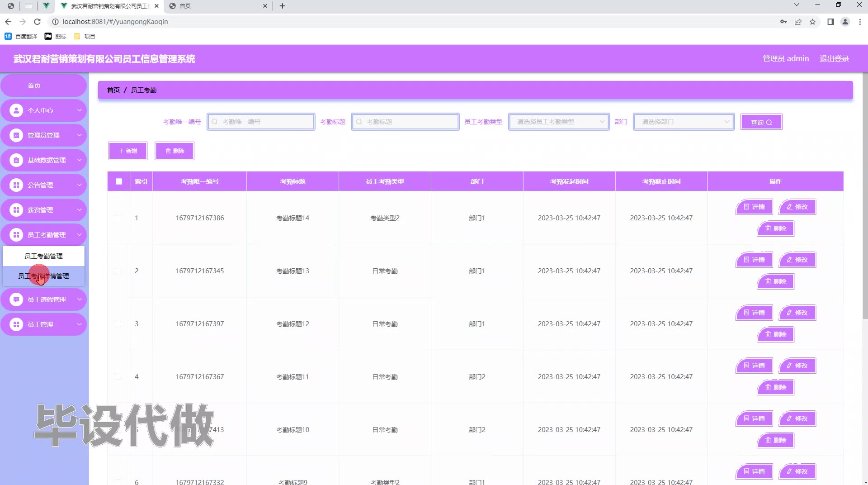Go to 首页 in the sidebar
Image resolution: width=868 pixels, height=485 pixels.
click(43, 86)
